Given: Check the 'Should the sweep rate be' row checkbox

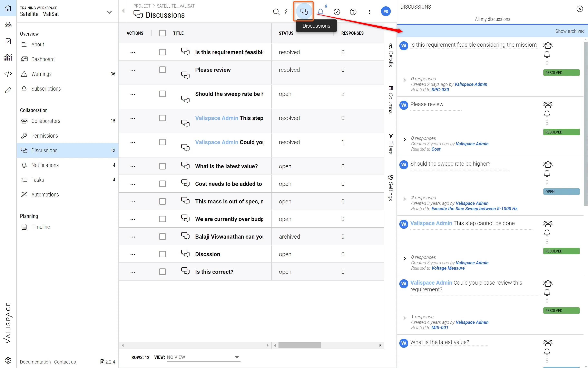Looking at the screenshot, I should pos(163,94).
